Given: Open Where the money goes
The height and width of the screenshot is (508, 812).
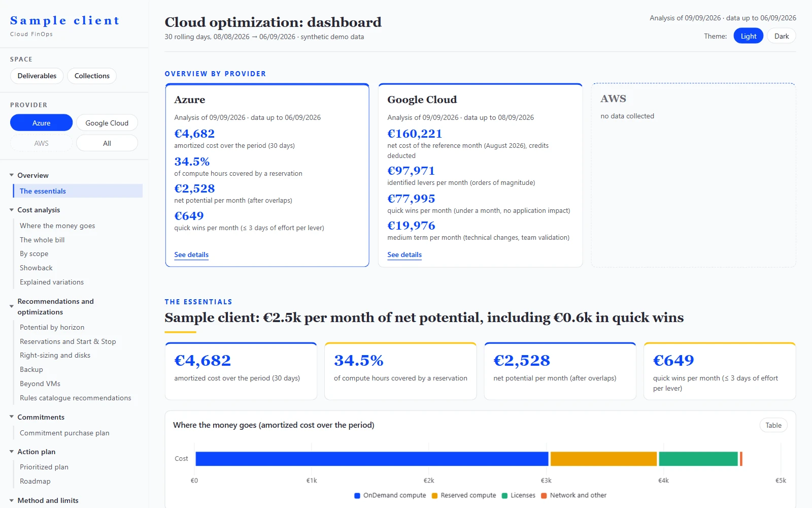Looking at the screenshot, I should click(57, 226).
